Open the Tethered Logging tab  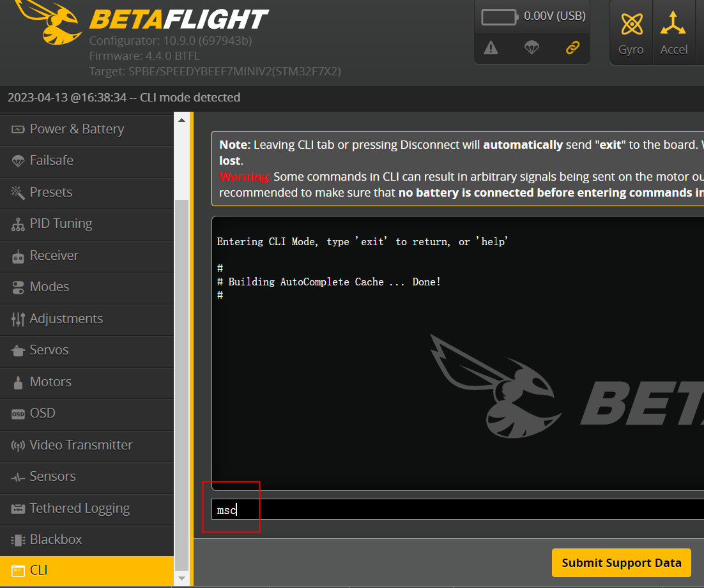(x=87, y=509)
